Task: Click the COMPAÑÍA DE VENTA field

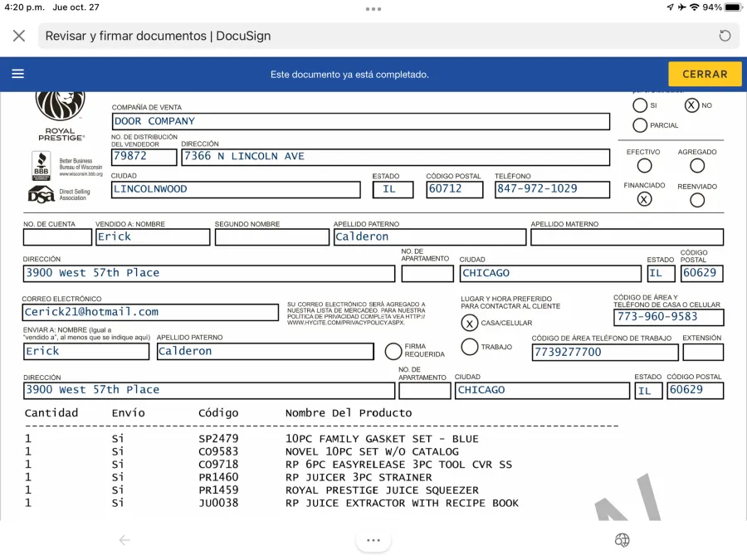Action: (x=361, y=121)
